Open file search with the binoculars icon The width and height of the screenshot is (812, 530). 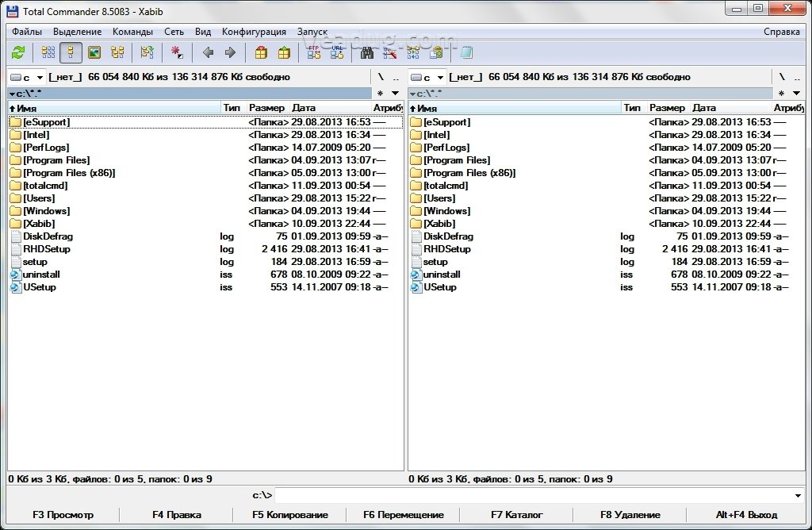click(367, 53)
